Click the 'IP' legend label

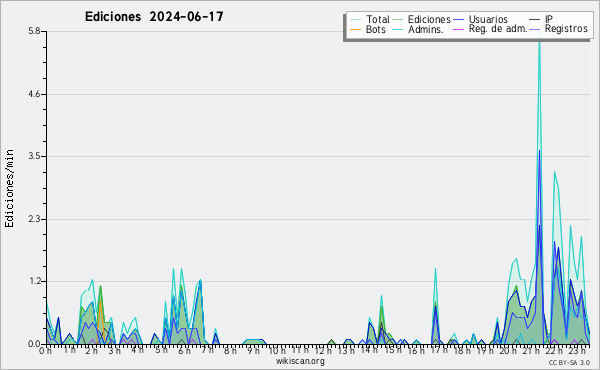coord(549,19)
